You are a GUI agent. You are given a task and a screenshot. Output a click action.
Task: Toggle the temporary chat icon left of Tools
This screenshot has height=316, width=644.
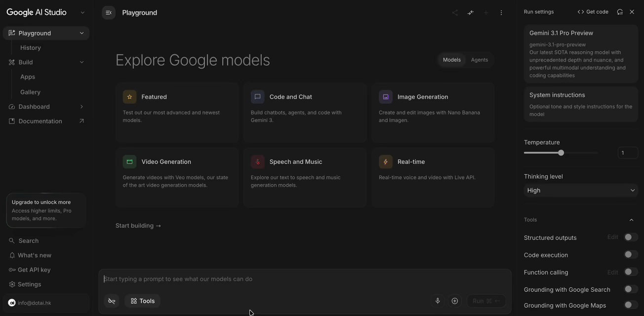click(112, 301)
